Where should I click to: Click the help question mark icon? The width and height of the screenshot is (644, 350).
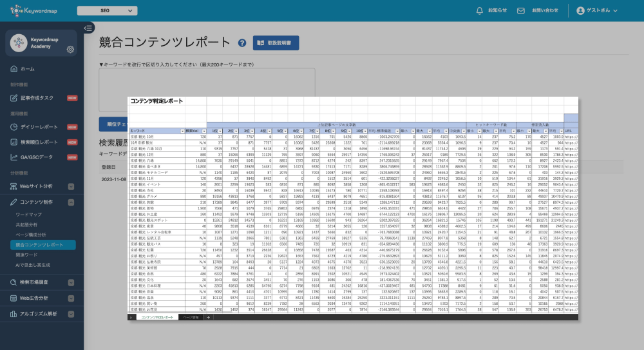pyautogui.click(x=242, y=43)
